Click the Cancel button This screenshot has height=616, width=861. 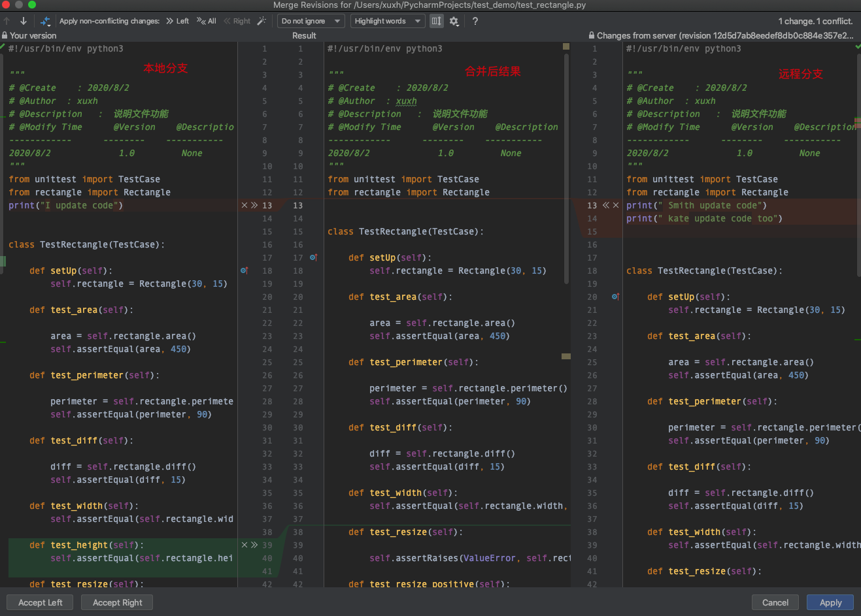775,602
